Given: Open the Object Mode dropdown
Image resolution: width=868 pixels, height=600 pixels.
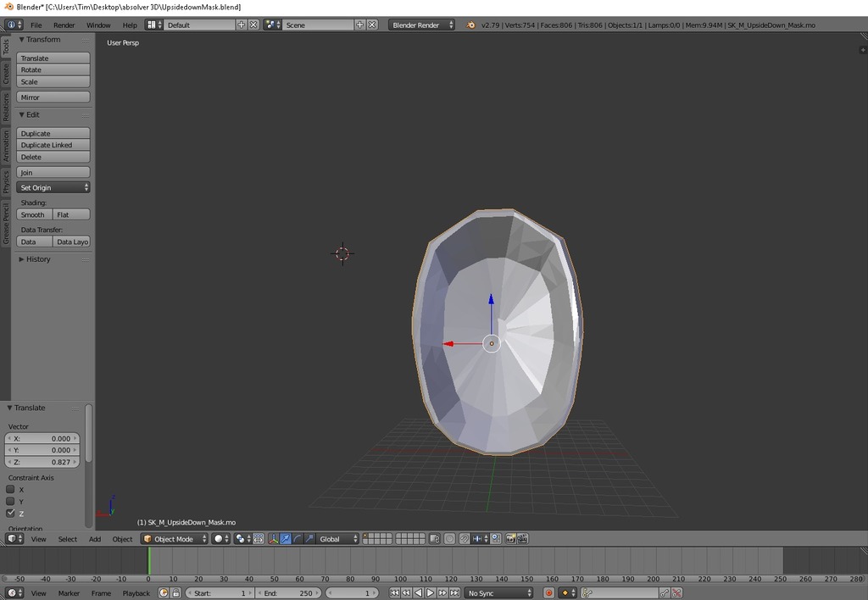Looking at the screenshot, I should click(175, 539).
